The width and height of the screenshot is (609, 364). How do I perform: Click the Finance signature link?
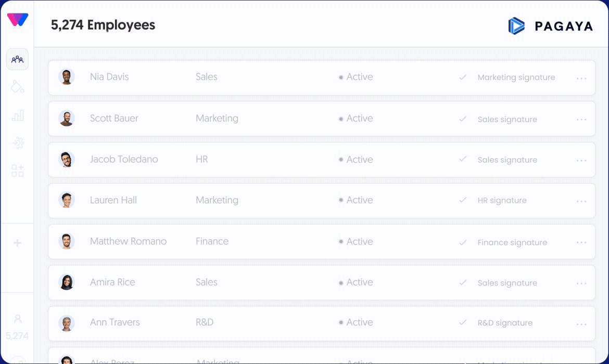pos(512,242)
